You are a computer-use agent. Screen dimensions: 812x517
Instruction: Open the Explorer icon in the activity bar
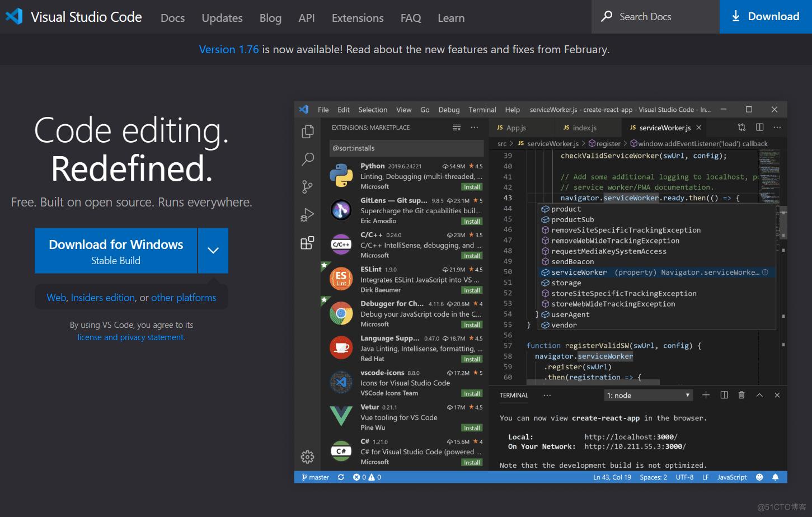(x=307, y=131)
